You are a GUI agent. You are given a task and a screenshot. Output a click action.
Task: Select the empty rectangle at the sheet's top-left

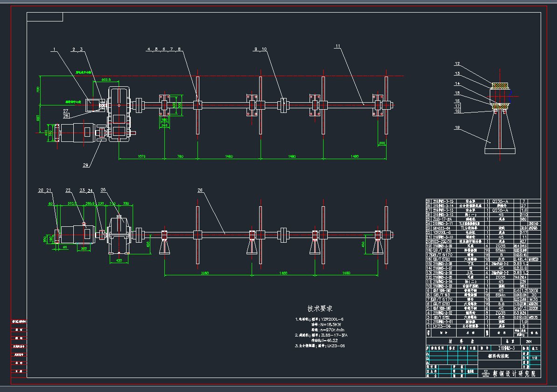click(45, 17)
